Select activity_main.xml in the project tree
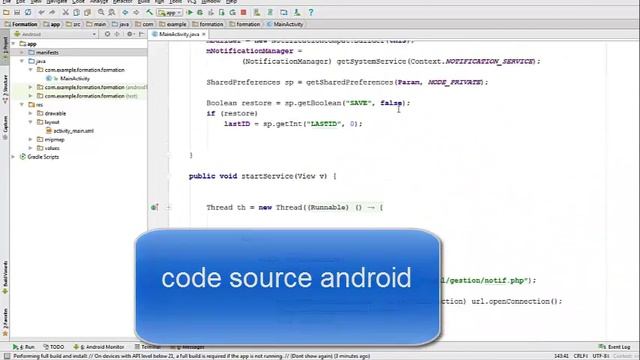Screen dimensions: 640x360 pos(73,131)
